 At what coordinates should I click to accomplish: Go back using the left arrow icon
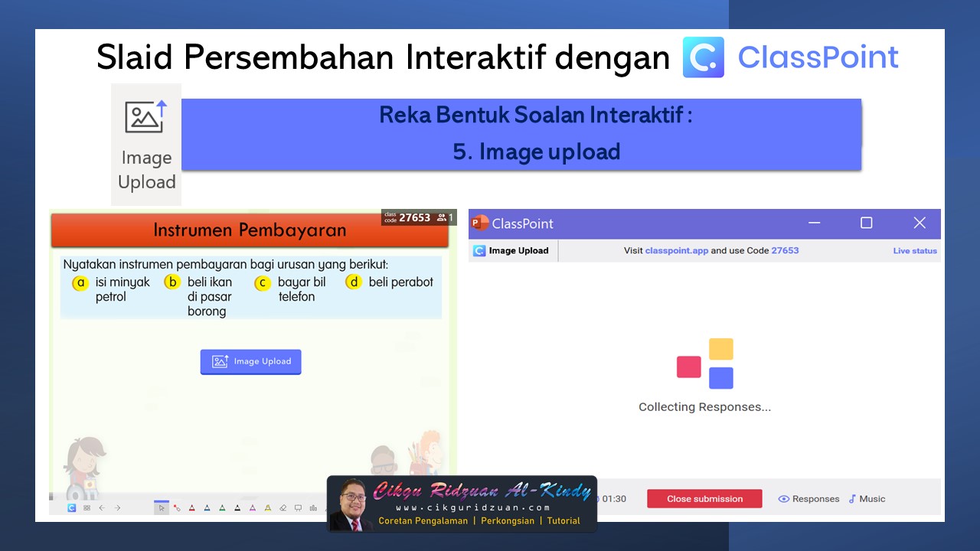tap(101, 507)
